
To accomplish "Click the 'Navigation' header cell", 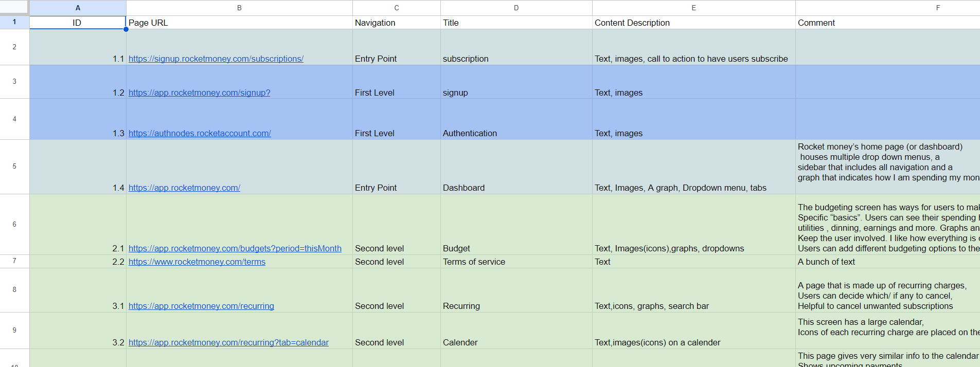I will tap(397, 22).
